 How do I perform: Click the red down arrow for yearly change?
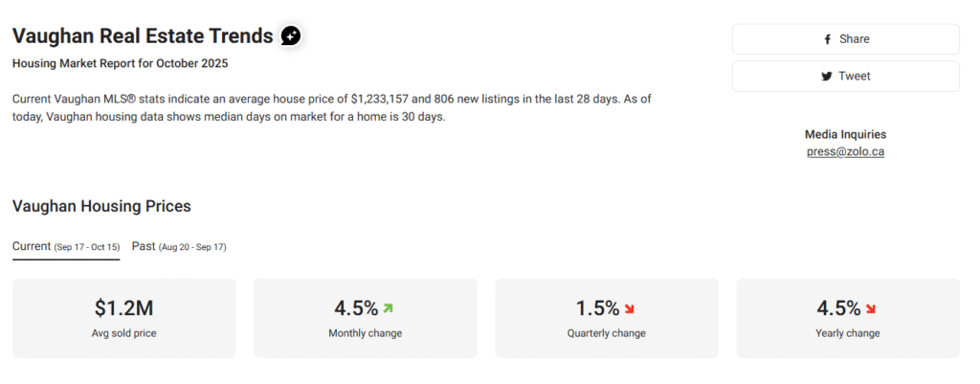click(x=871, y=308)
